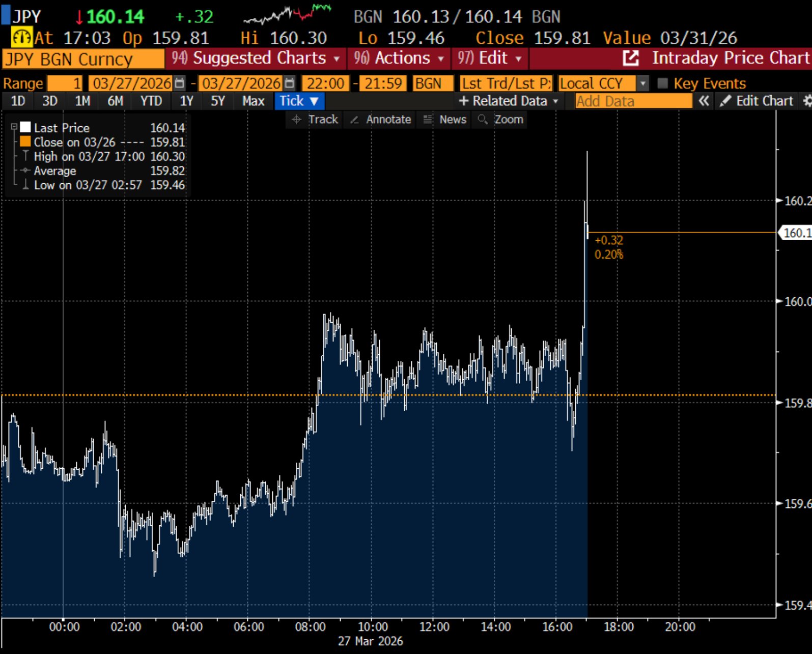Click the yellow clock icon beside At
The image size is (812, 654).
21,38
